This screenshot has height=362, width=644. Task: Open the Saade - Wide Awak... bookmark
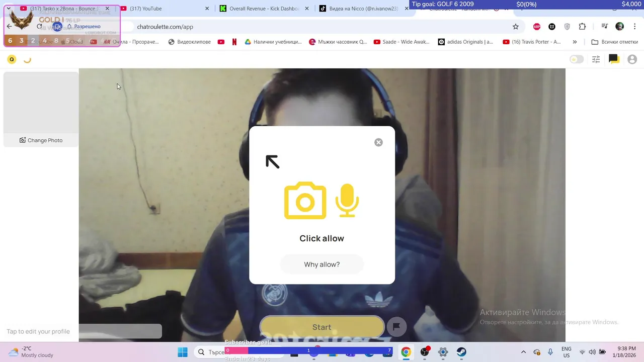click(401, 42)
